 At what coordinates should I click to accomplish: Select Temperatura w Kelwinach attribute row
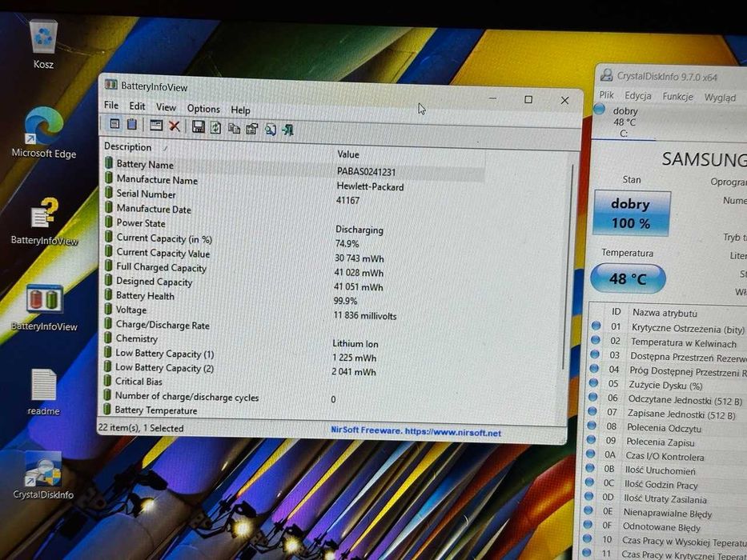pyautogui.click(x=668, y=342)
